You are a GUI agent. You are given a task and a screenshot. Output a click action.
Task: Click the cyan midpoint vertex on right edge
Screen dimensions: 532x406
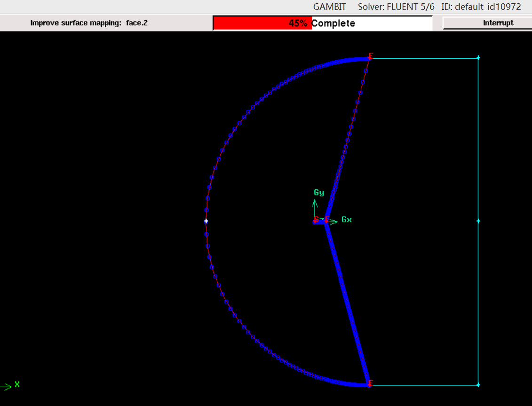(x=478, y=221)
